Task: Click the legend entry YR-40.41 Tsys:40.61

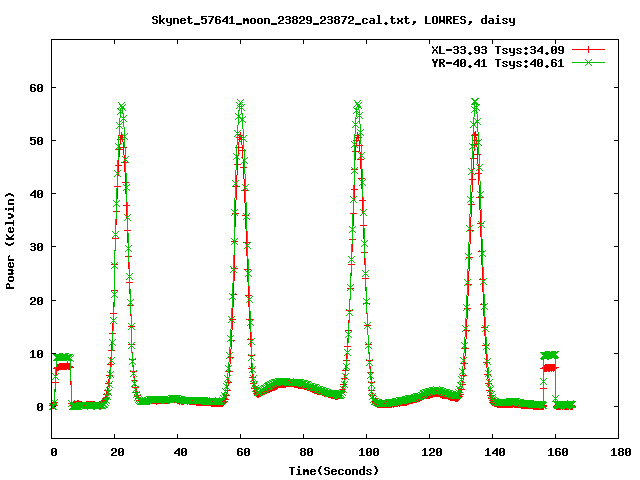Action: 498,63
